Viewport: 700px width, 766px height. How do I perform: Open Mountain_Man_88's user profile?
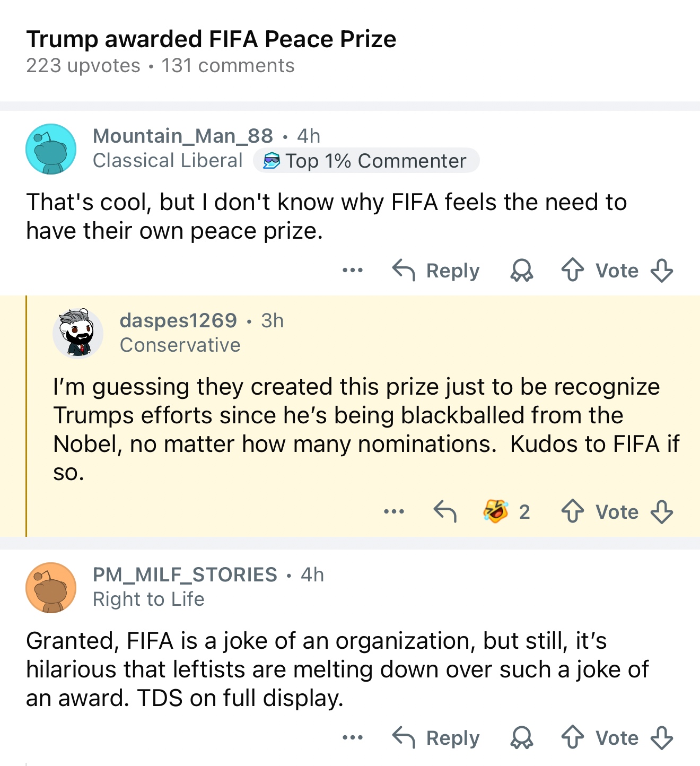click(x=182, y=136)
